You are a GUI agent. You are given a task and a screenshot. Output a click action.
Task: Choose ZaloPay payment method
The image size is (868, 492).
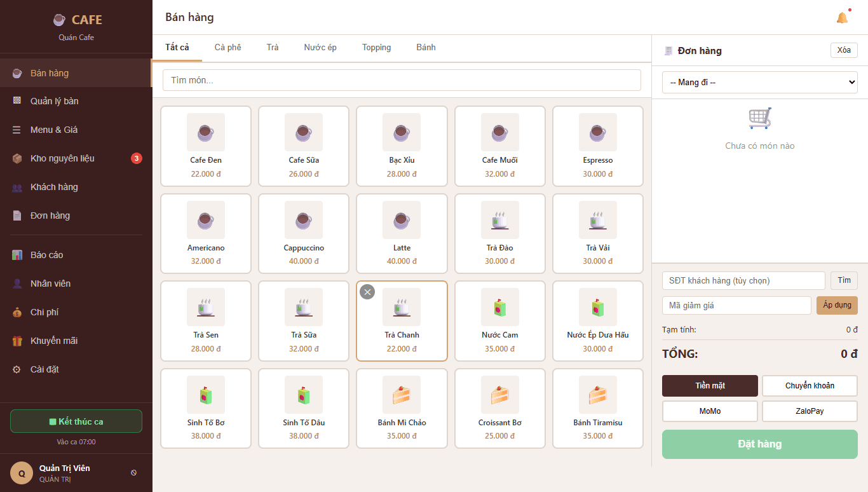pos(810,411)
